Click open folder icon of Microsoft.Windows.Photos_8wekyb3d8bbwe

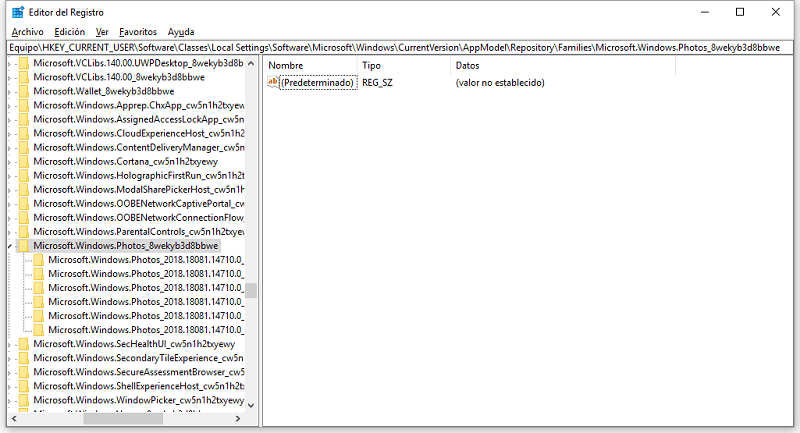(x=23, y=245)
